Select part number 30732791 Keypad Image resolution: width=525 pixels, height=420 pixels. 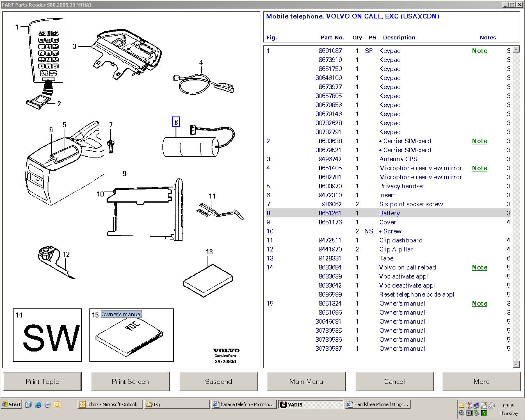(x=388, y=132)
